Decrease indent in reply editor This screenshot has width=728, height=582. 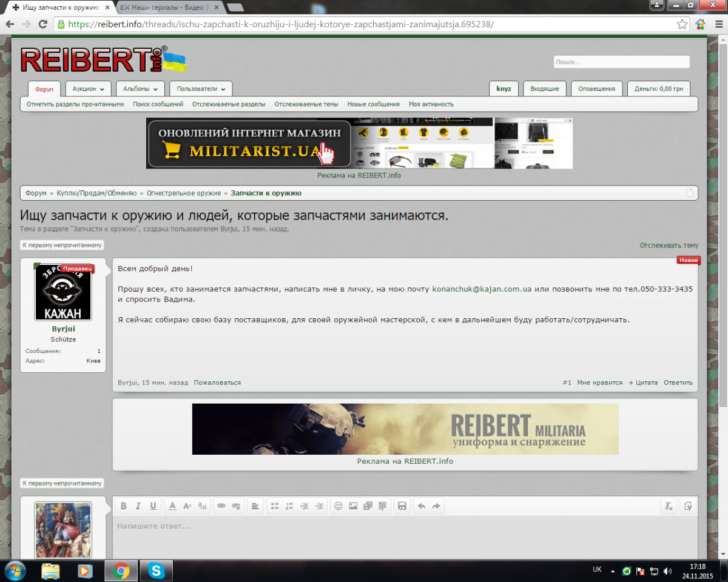tap(305, 506)
